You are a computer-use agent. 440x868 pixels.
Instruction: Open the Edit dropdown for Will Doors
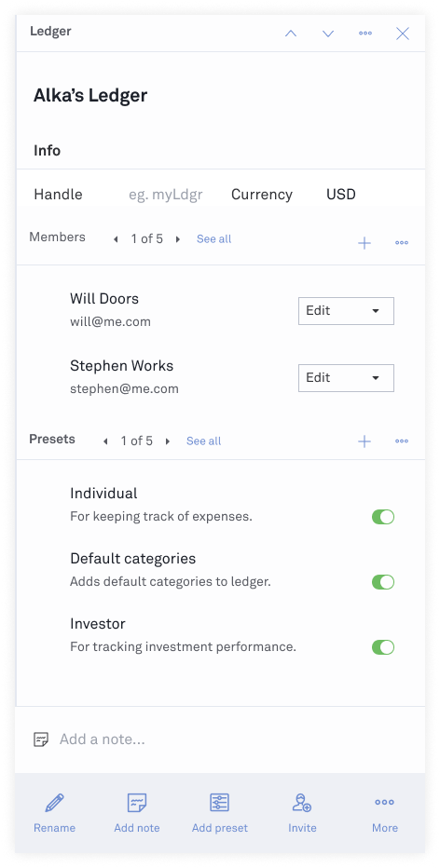pyautogui.click(x=346, y=311)
